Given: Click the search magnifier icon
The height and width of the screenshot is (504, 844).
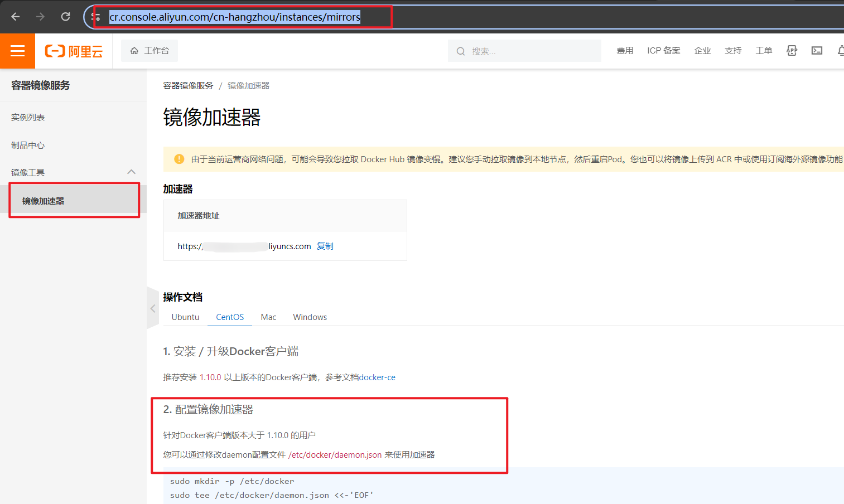Looking at the screenshot, I should tap(461, 51).
